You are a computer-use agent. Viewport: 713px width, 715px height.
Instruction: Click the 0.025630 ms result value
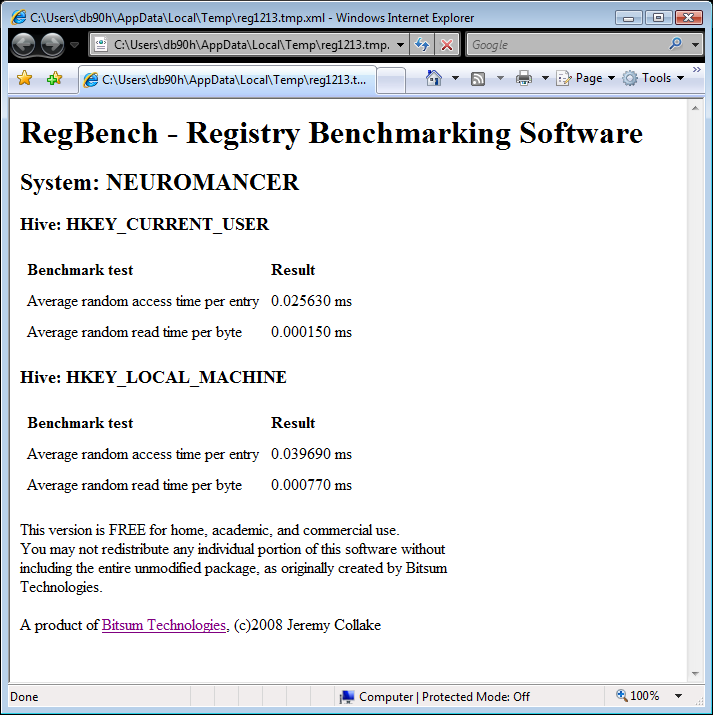coord(311,301)
